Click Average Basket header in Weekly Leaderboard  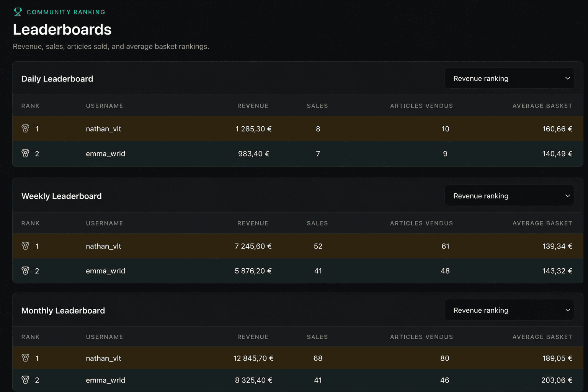pyautogui.click(x=542, y=223)
